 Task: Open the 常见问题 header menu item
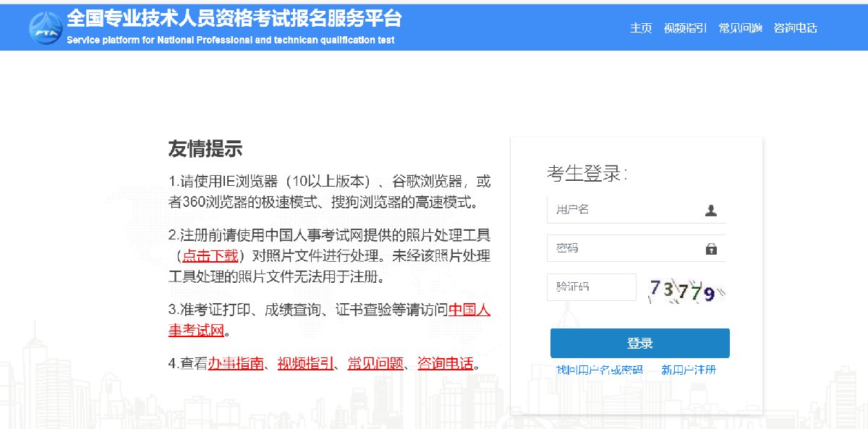pos(740,28)
